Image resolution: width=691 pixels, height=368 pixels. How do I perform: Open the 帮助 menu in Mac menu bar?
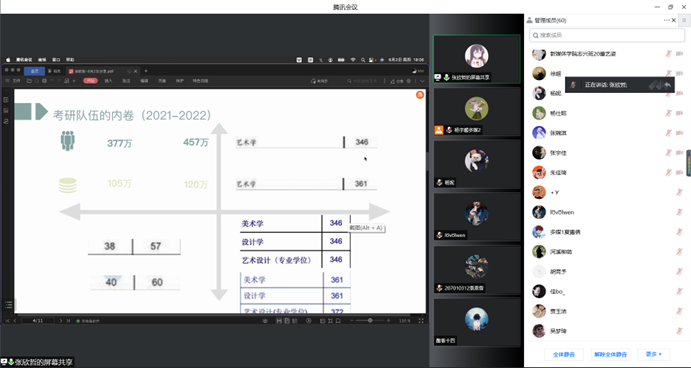70,59
